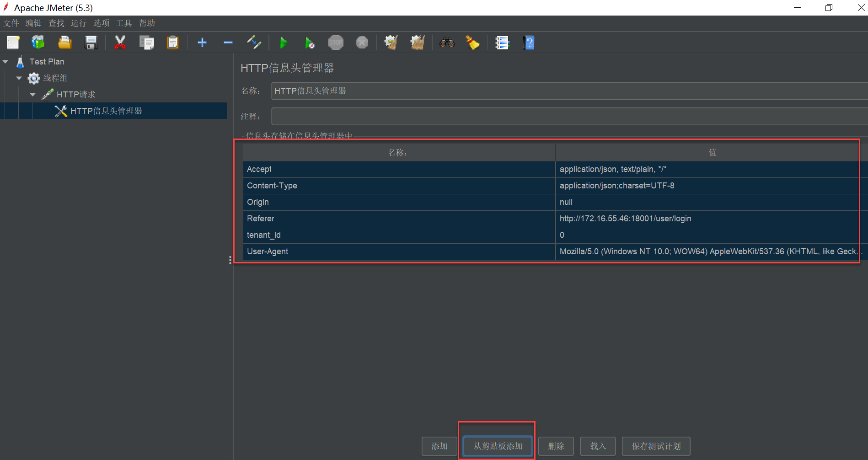Collapse the HTTP请求 tree node
The width and height of the screenshot is (868, 460).
pyautogui.click(x=33, y=95)
